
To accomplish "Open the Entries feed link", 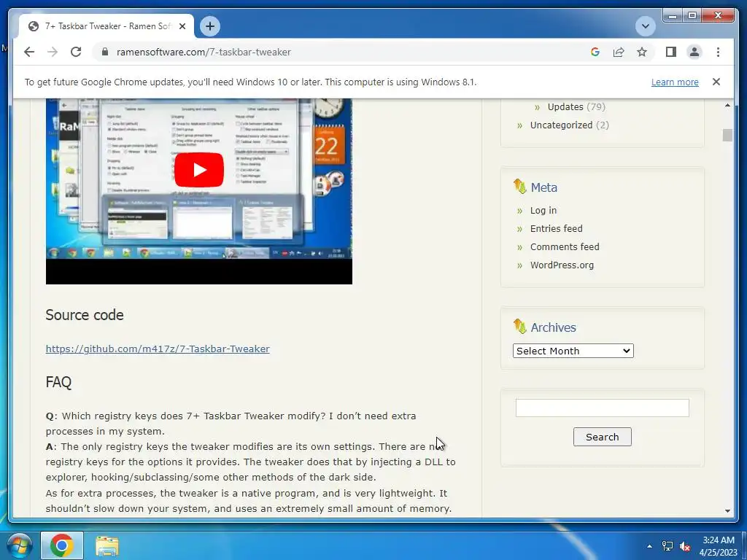I will pos(556,228).
